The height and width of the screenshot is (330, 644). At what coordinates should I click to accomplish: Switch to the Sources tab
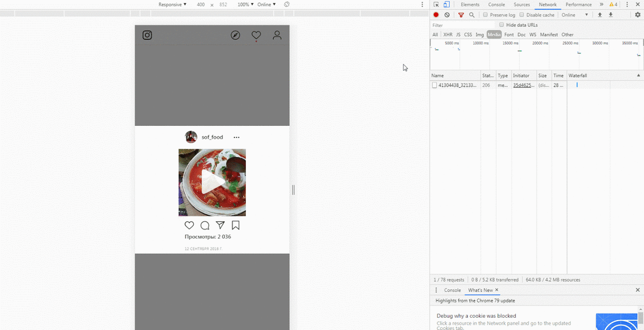click(522, 5)
